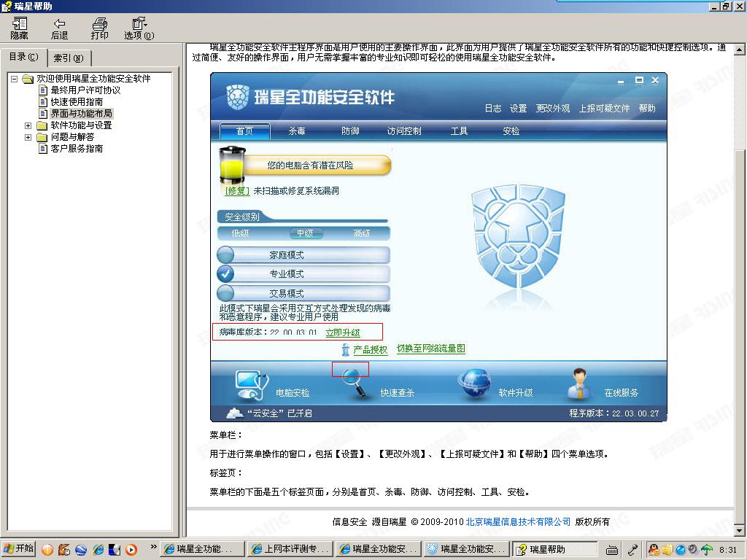The height and width of the screenshot is (560, 747).
Task: Click 访问控制 tab in the help screenshot
Action: point(404,131)
